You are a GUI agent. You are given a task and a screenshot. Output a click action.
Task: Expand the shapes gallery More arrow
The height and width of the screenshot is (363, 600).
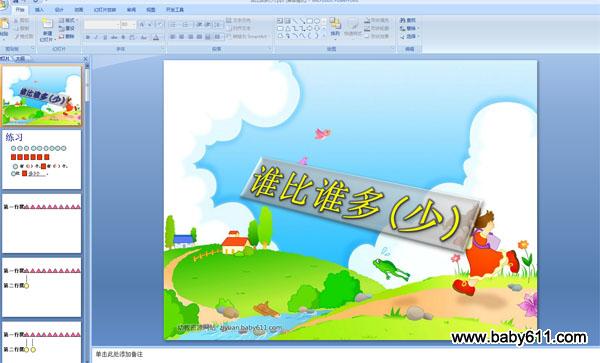tap(324, 36)
